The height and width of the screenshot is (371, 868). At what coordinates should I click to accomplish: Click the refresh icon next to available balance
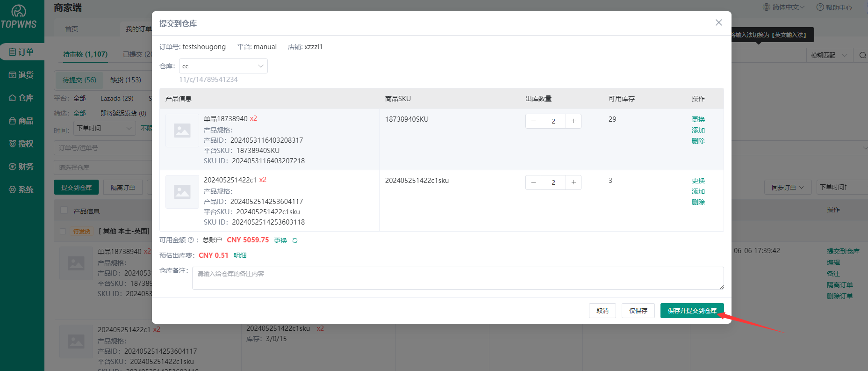(295, 240)
